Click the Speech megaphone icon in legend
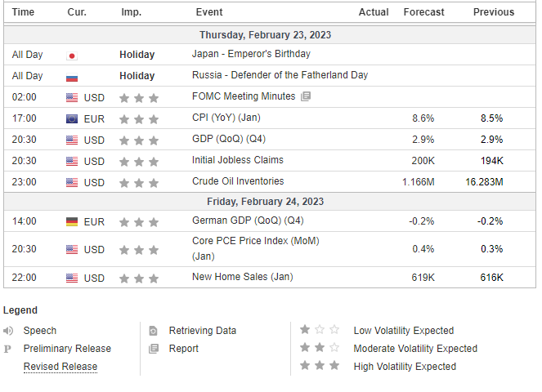The height and width of the screenshot is (392, 542). click(x=8, y=331)
